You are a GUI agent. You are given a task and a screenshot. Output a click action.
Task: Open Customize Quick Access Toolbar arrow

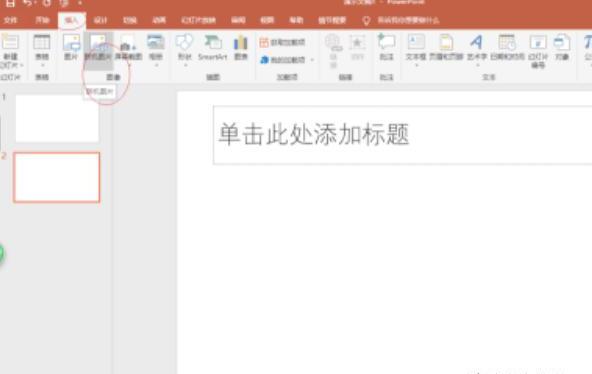click(80, 3)
